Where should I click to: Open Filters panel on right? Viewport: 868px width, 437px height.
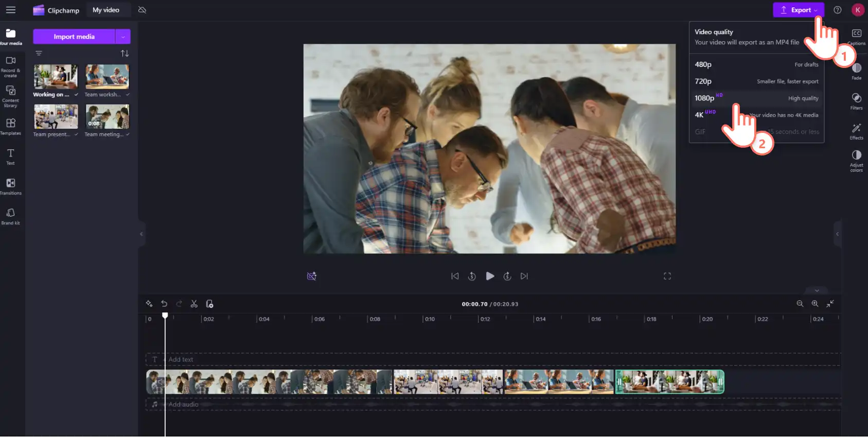[x=856, y=101]
